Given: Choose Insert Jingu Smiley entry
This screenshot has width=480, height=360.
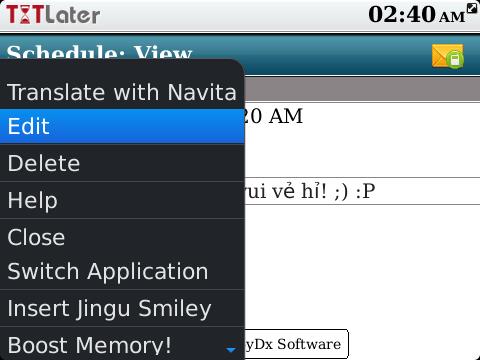Looking at the screenshot, I should [122, 308].
